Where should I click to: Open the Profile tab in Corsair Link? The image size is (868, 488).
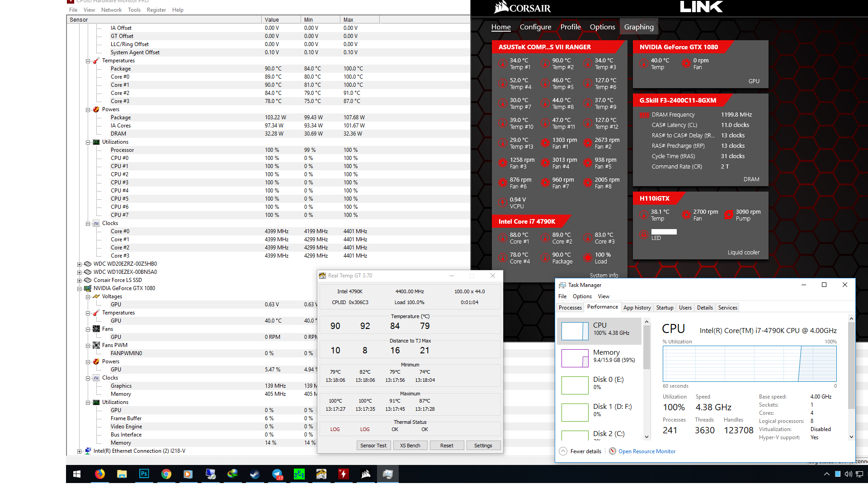(571, 27)
